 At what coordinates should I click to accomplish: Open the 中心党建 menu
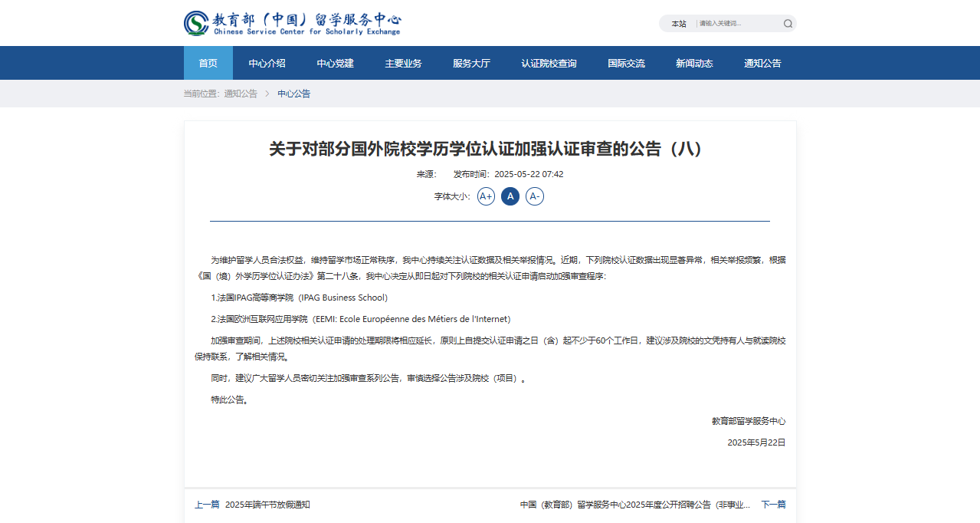336,63
